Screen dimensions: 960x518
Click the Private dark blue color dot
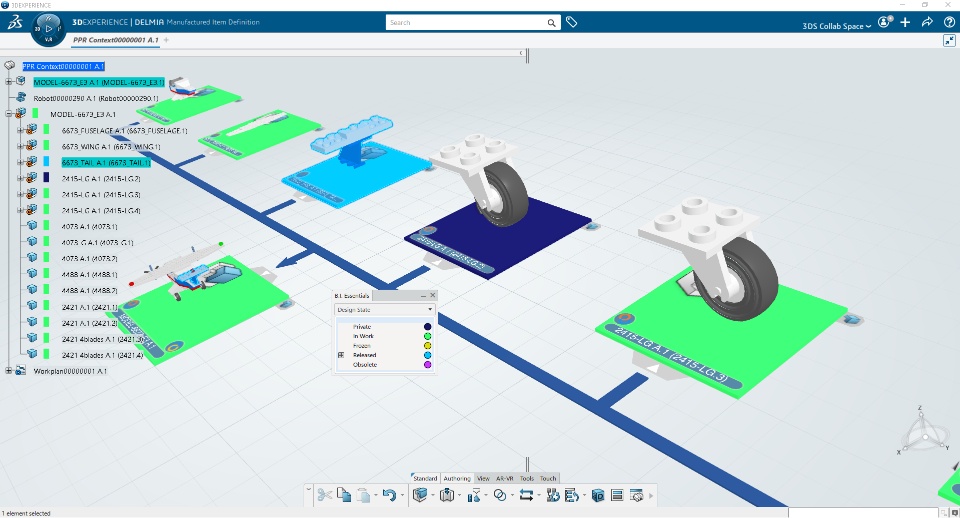(427, 326)
